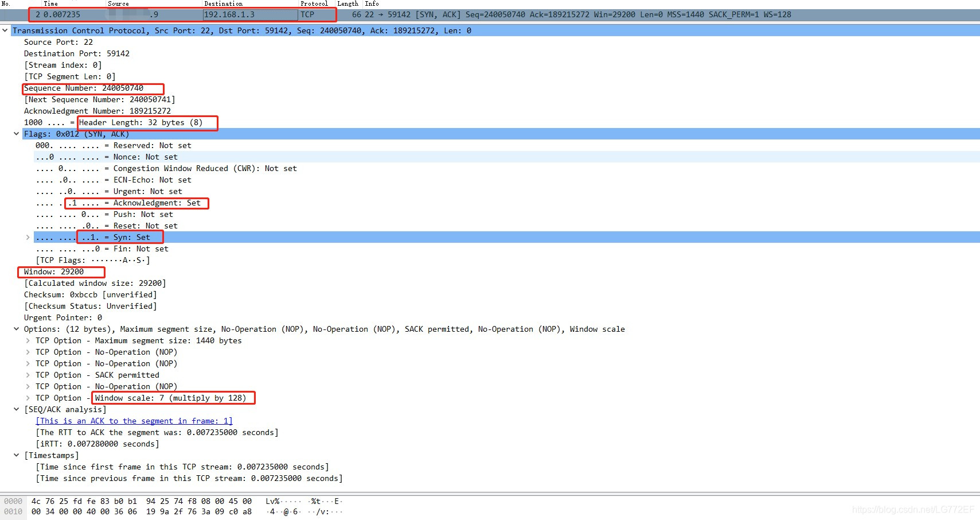
Task: Expand TCP Option Window scale row
Action: (28, 398)
